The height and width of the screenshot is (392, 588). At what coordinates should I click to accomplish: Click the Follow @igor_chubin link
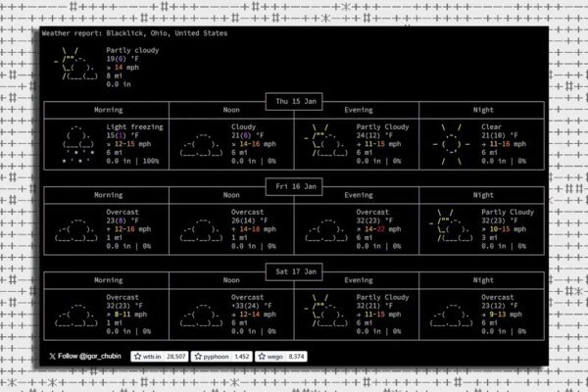coord(87,357)
